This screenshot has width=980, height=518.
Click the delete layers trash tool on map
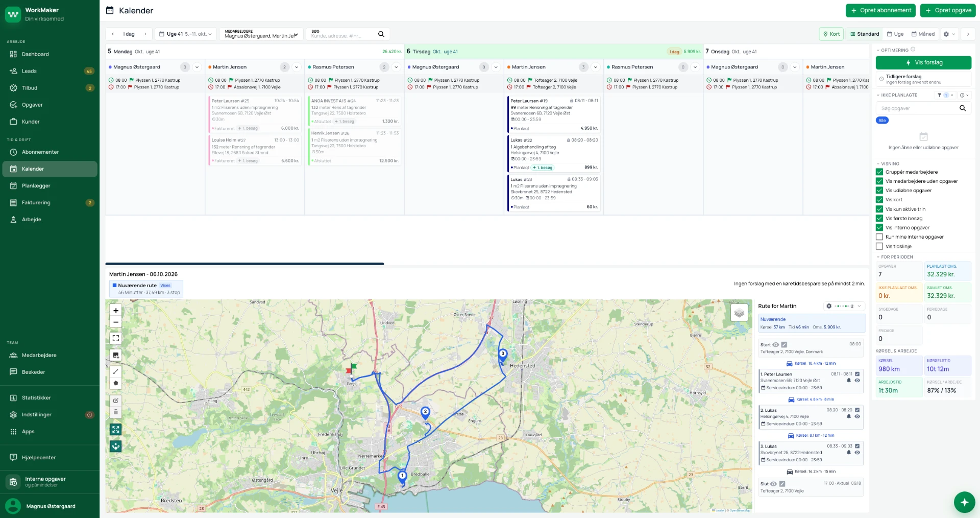pyautogui.click(x=116, y=412)
